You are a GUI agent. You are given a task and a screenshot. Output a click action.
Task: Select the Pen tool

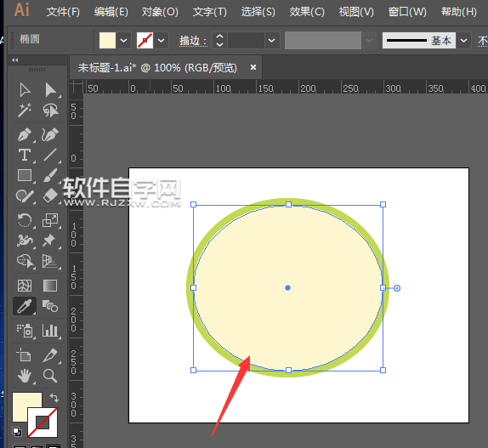coord(25,134)
